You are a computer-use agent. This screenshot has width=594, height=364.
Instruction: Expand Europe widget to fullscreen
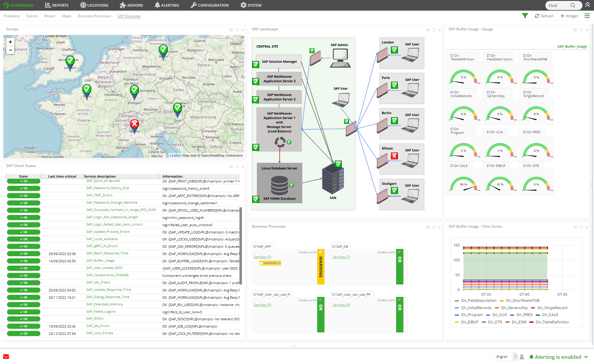pyautogui.click(x=237, y=30)
